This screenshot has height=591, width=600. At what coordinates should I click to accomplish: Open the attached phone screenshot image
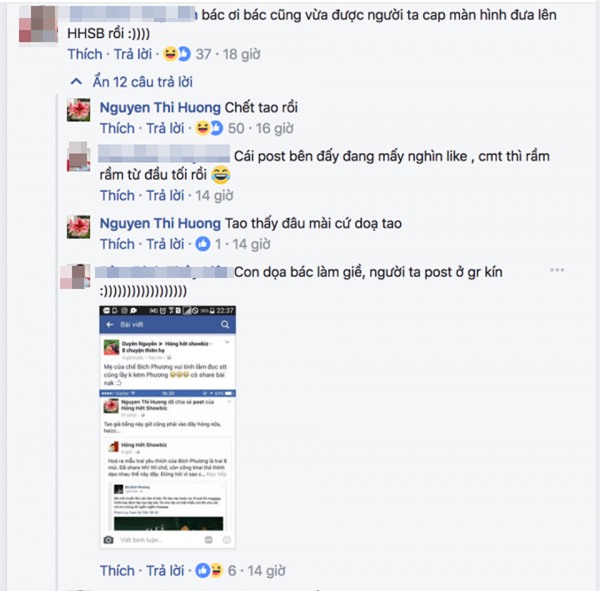pos(168,427)
